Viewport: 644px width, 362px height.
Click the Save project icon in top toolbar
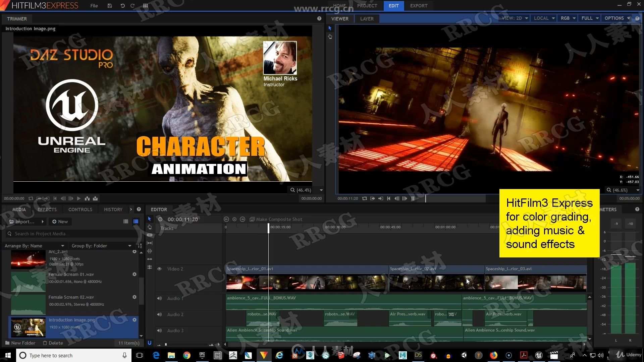[x=110, y=6]
